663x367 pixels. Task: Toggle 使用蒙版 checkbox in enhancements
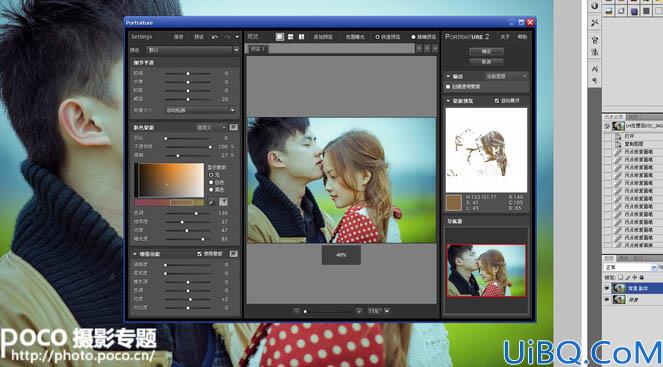click(200, 254)
